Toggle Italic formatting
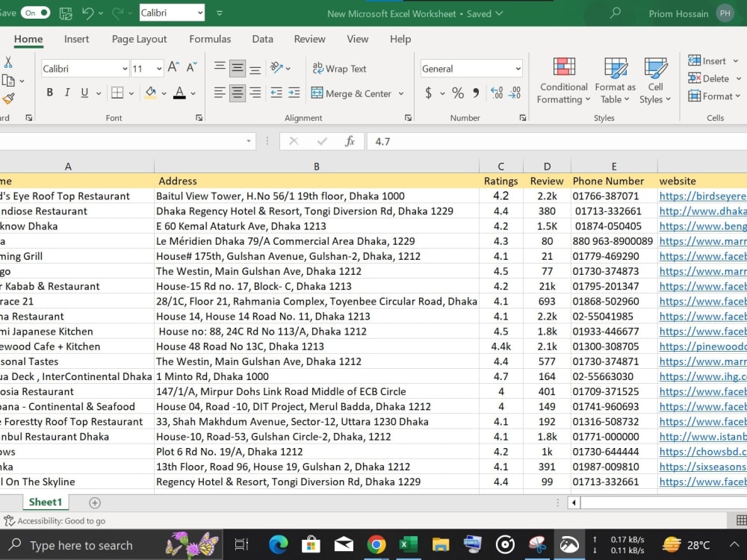The width and height of the screenshot is (747, 560). click(x=67, y=93)
